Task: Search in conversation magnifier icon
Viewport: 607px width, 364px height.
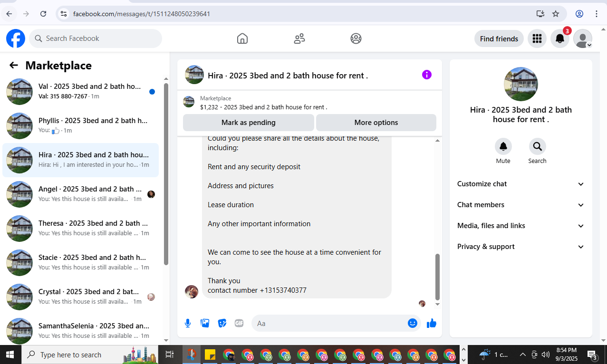Action: tap(538, 146)
